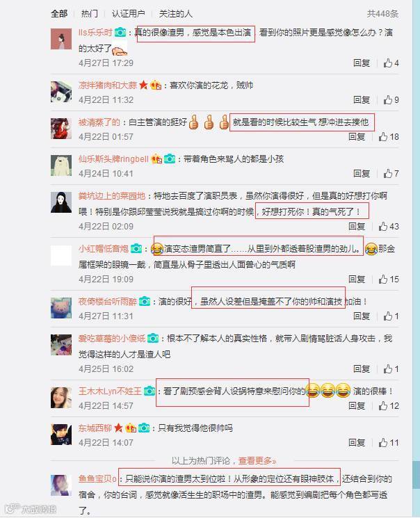Expand more hot comments via 查看更多
Screen dimensions: 420x518
[x=257, y=460]
